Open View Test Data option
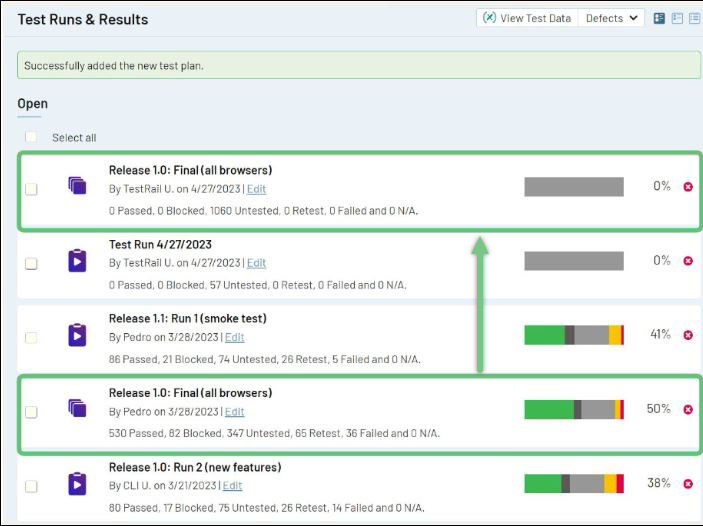This screenshot has width=703, height=526. [527, 18]
